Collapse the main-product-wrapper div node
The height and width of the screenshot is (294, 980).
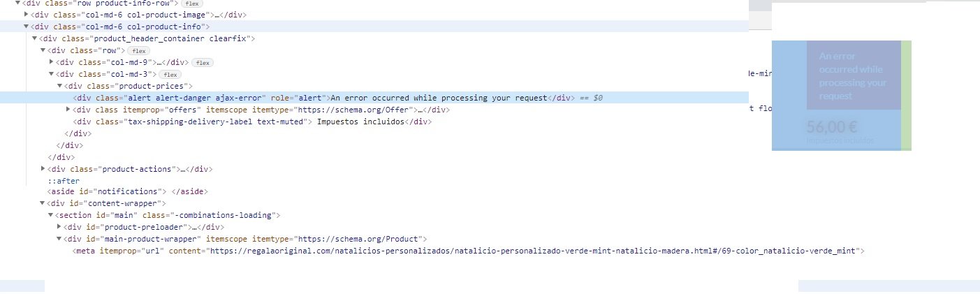tap(60, 239)
